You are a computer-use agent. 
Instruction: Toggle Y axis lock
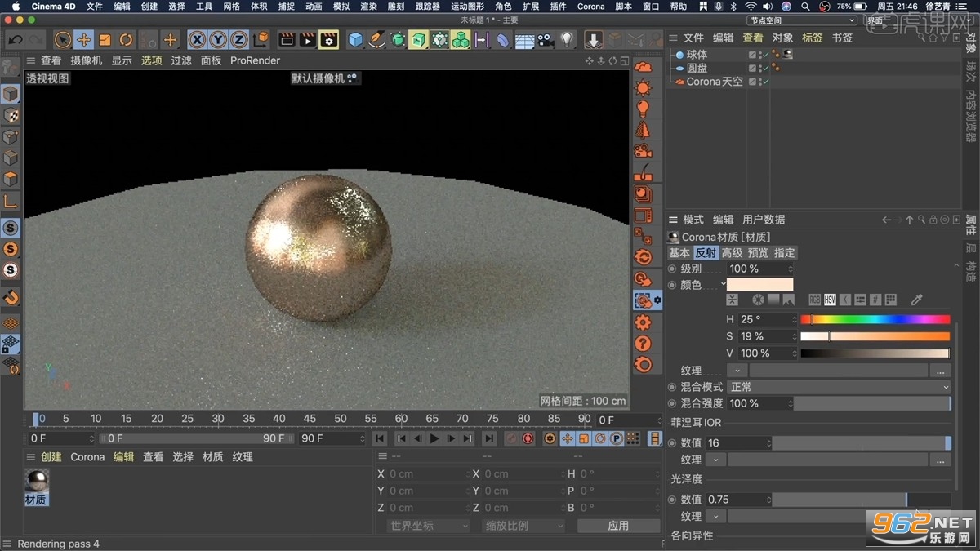click(218, 39)
